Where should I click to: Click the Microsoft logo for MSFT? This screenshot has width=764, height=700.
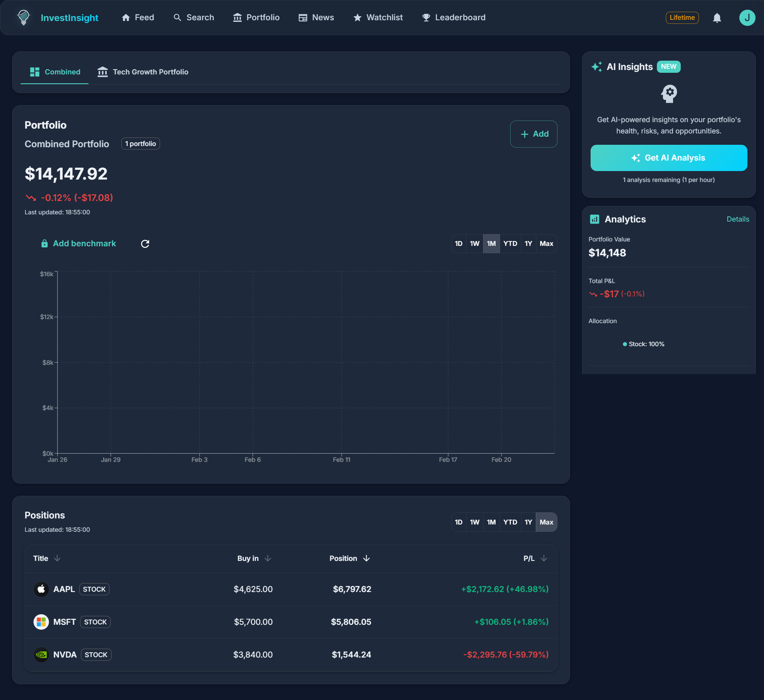coord(41,622)
